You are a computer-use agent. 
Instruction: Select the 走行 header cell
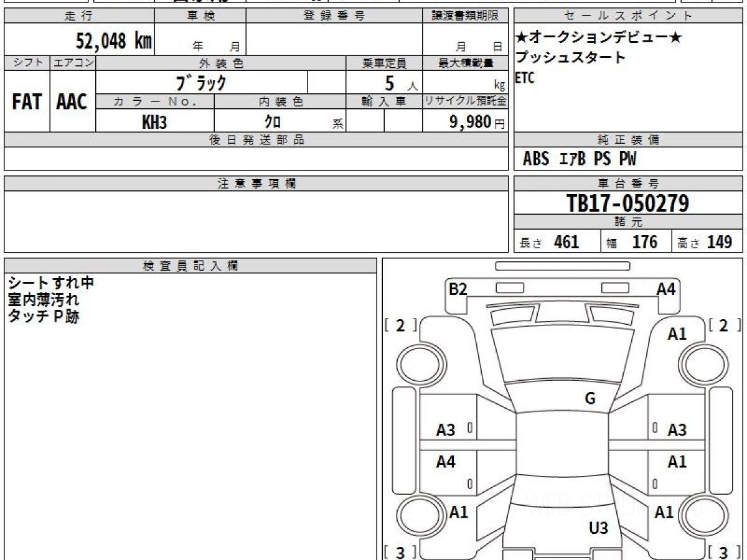pyautogui.click(x=79, y=16)
